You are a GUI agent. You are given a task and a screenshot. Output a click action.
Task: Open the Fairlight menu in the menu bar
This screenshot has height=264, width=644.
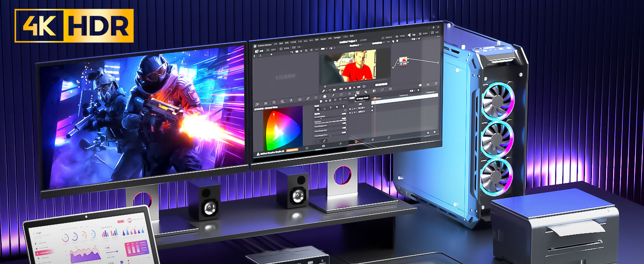336,39
